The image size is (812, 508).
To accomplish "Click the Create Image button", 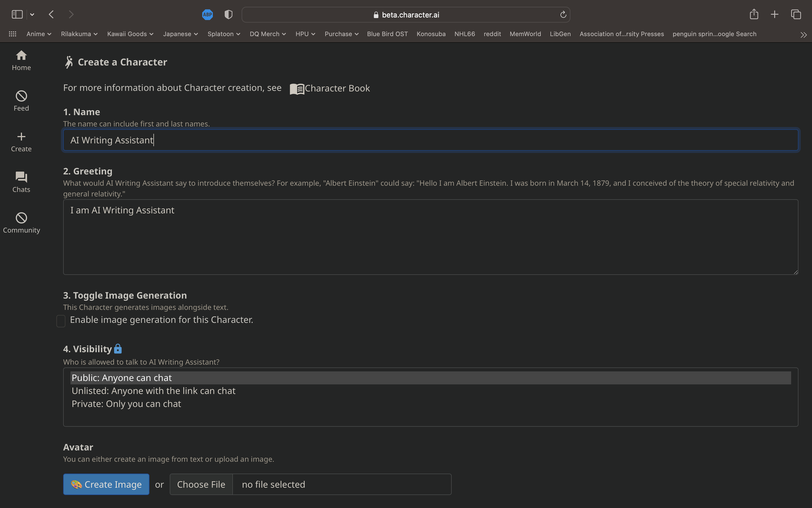I will pyautogui.click(x=106, y=484).
